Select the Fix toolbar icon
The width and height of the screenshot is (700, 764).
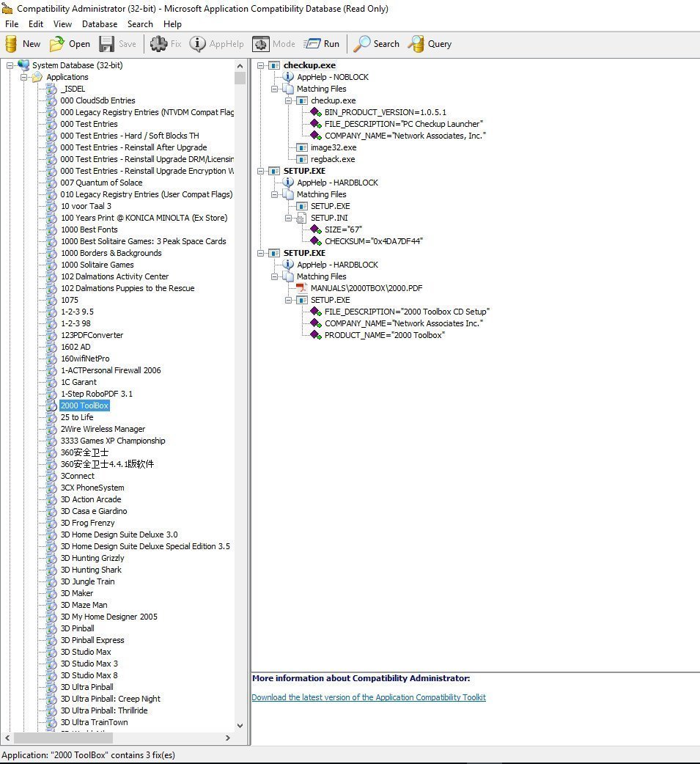tap(165, 43)
